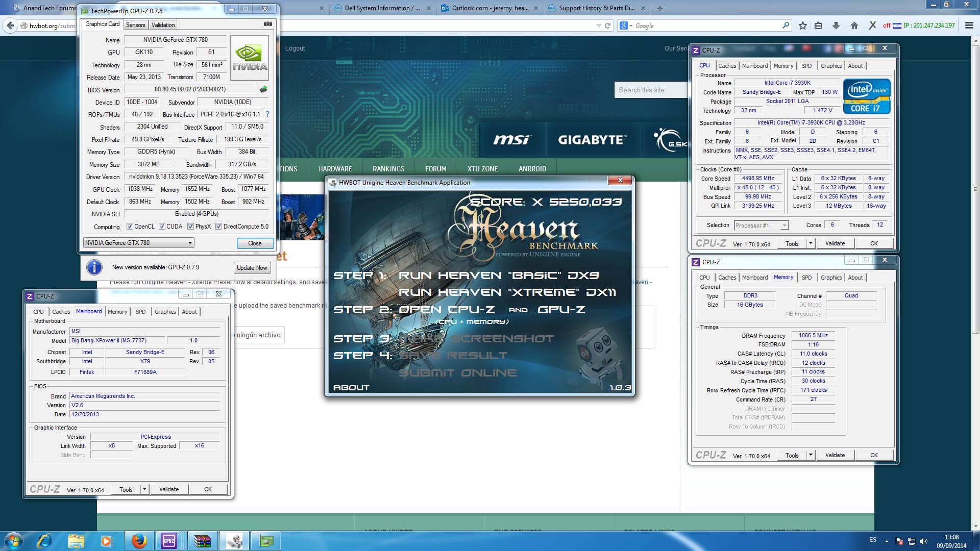Open SPD tab in CPU-Z Memory window
980x551 pixels.
coord(806,278)
